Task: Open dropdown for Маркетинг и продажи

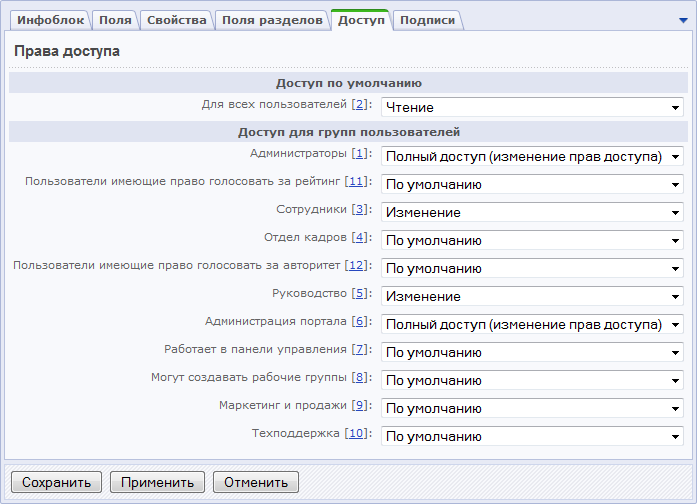Action: [530, 409]
